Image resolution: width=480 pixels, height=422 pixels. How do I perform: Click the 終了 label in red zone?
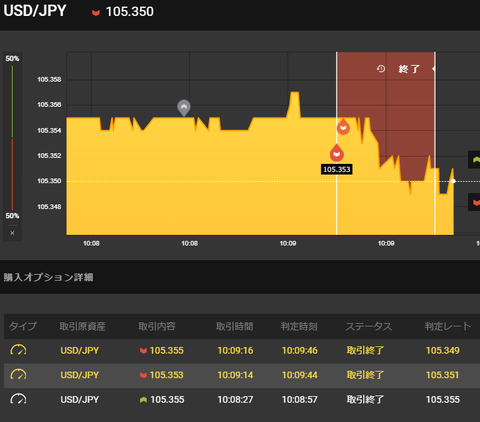[x=409, y=69]
